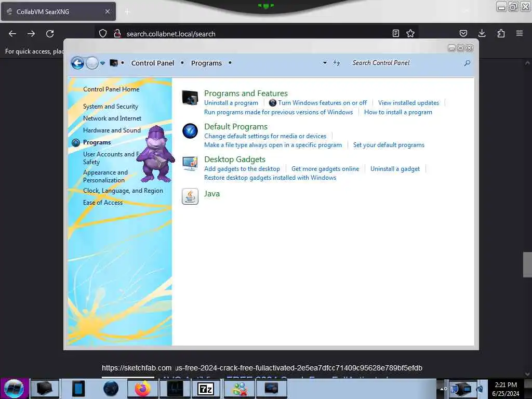Image resolution: width=532 pixels, height=399 pixels.
Task: Open Programs and Features heading
Action: (x=246, y=94)
